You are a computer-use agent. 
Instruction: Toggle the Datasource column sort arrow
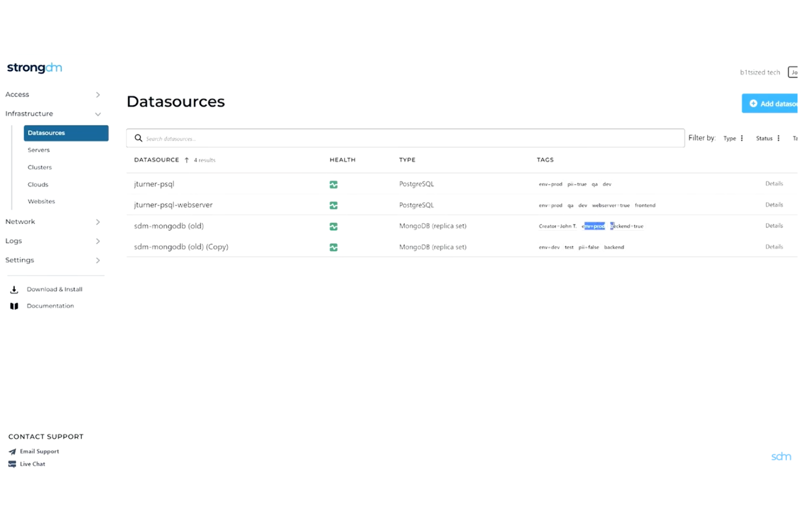coord(186,160)
